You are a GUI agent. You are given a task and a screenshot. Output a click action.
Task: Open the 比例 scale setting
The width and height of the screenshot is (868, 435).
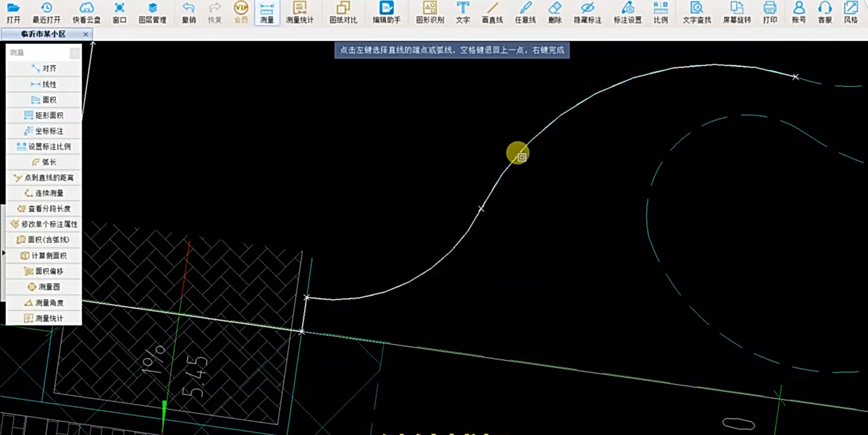tap(661, 13)
